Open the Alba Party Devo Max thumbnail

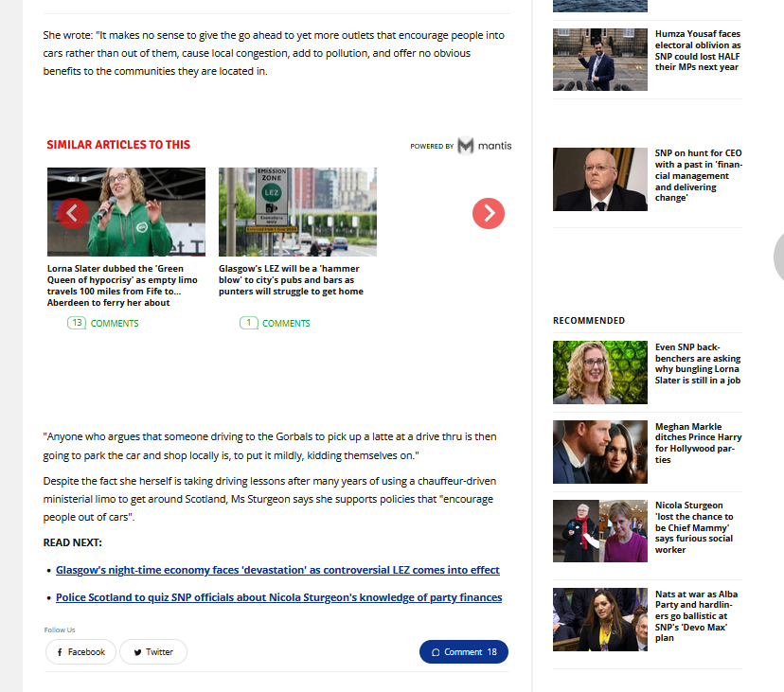pyautogui.click(x=600, y=619)
